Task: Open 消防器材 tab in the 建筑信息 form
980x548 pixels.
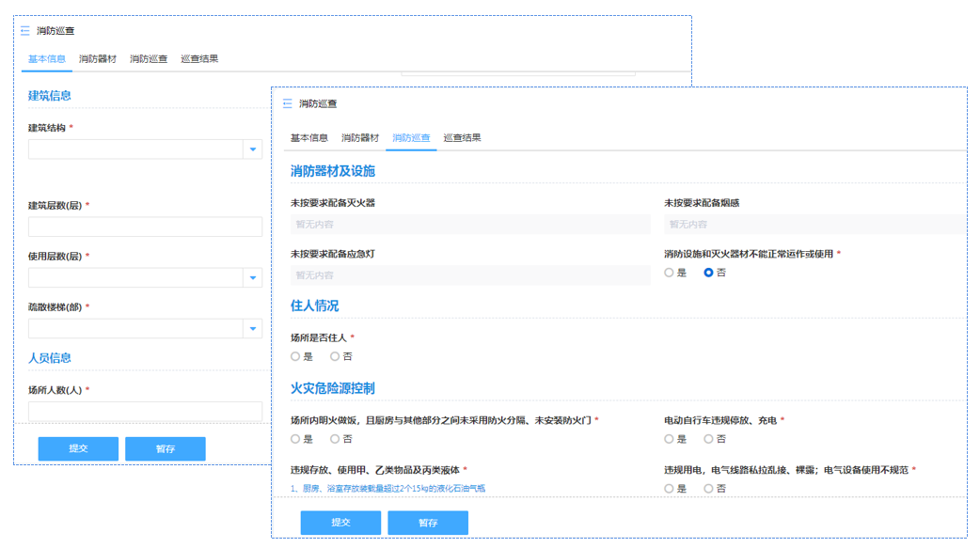Action: click(98, 59)
